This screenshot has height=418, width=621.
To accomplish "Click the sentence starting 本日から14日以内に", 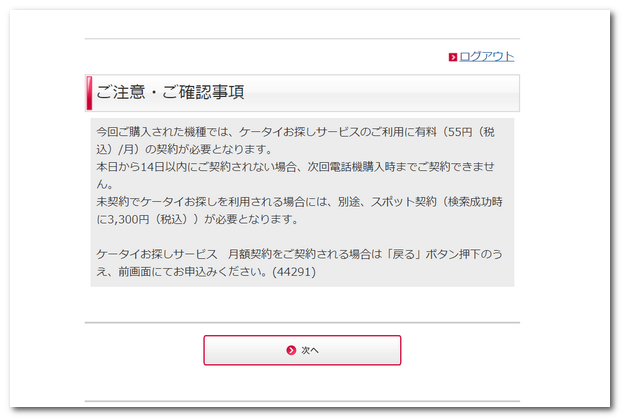I will [x=295, y=175].
